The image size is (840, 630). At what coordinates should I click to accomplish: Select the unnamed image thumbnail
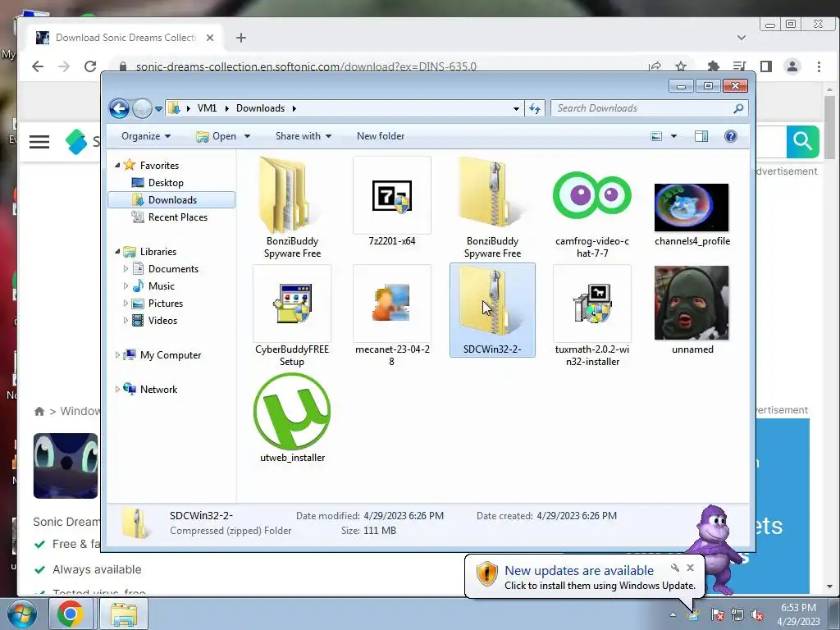click(x=691, y=303)
